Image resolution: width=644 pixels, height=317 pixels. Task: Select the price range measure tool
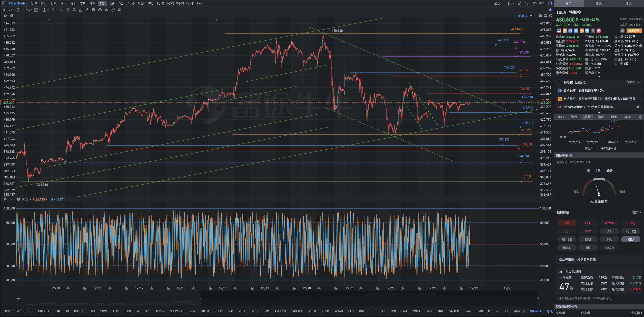45,10
